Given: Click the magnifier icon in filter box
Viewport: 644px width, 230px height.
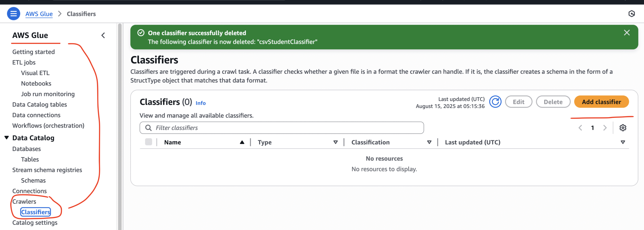Looking at the screenshot, I should tap(149, 128).
